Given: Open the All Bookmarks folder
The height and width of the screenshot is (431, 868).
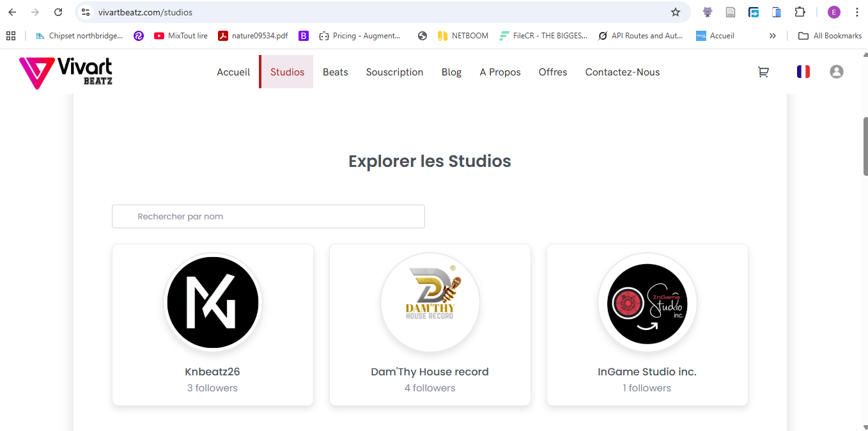Looking at the screenshot, I should [830, 36].
